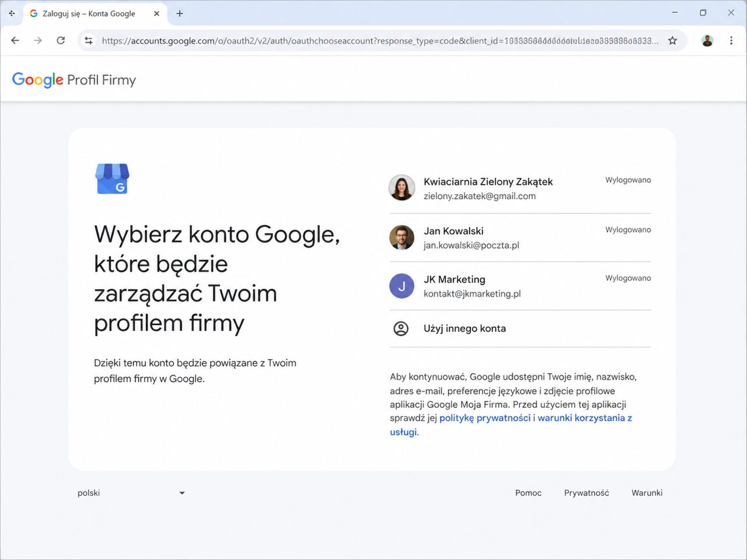Screen dimensions: 747x560
Task: Choose account Kwiaciarnia Zielony Zakątek
Action: (488, 181)
